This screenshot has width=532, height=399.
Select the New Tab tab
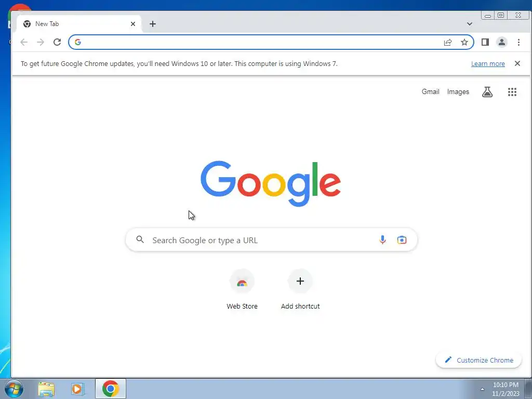pos(79,24)
